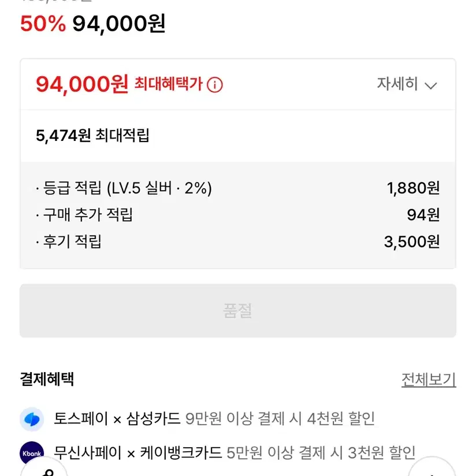Tap the floating circle button at bottom right
476x476 pixels.
(x=432, y=467)
